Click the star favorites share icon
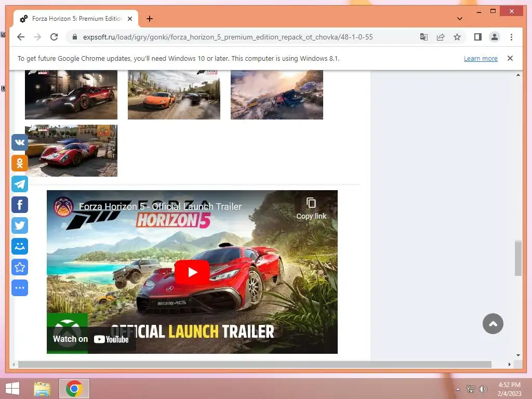The width and height of the screenshot is (532, 399). pos(20,267)
